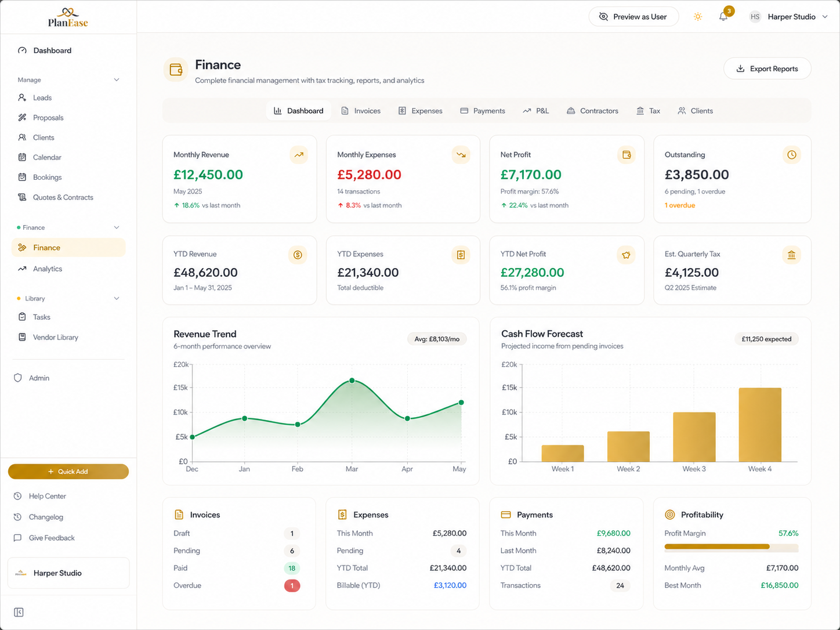Click the Week 4 bar in Cash Flow

[760, 425]
